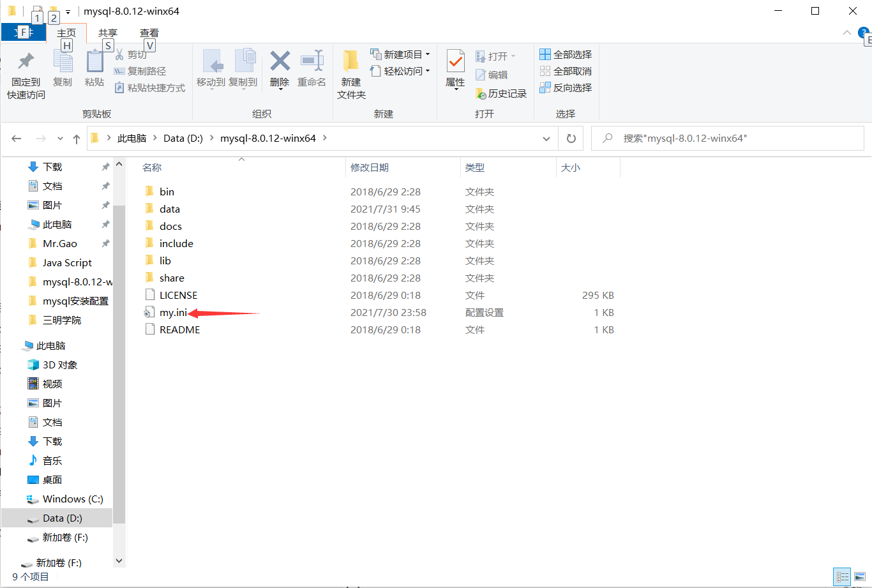Click the Edit ribbon command
Image resolution: width=872 pixels, height=588 pixels.
tap(492, 75)
